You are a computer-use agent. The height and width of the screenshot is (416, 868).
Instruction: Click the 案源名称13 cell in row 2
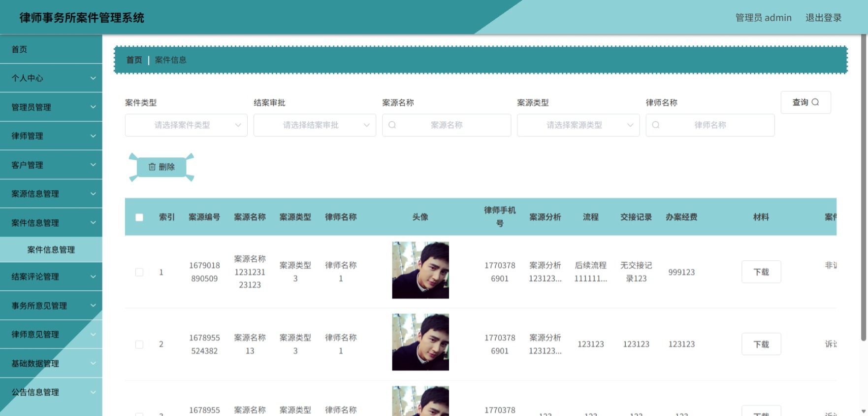tap(250, 345)
